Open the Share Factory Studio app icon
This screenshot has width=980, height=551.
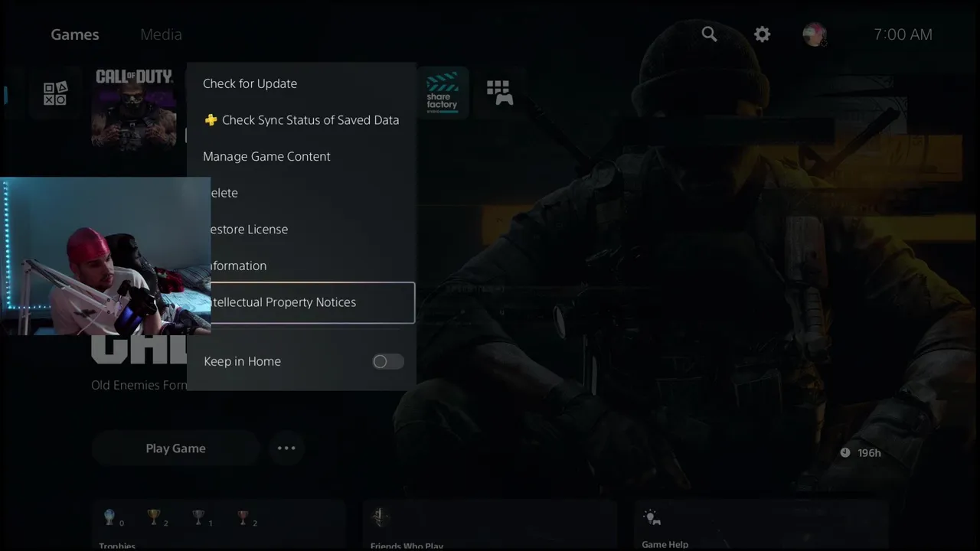443,93
